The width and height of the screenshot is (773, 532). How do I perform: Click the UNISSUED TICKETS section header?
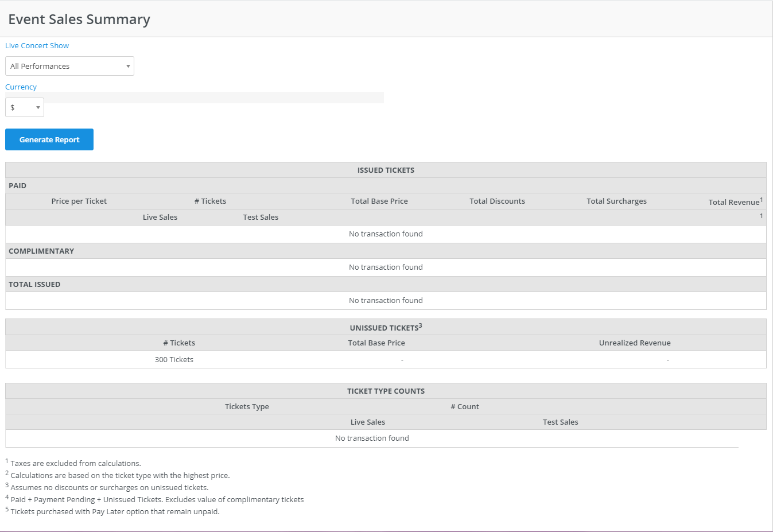point(385,328)
